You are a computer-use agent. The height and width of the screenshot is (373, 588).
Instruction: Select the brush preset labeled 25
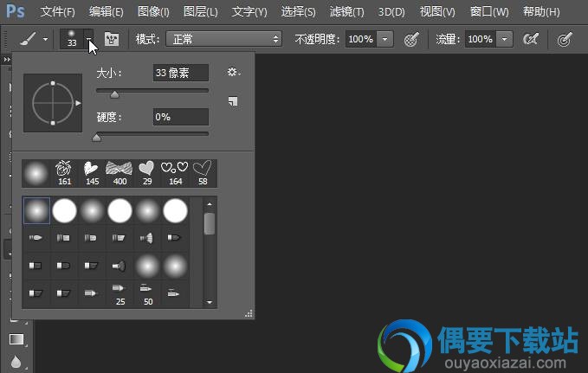[120, 294]
